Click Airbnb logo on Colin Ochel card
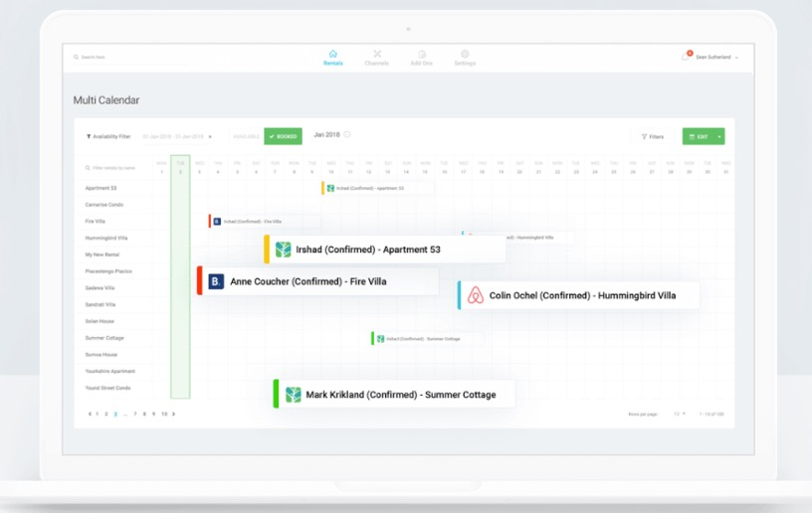Screen dimensions: 812x513 tap(476, 295)
